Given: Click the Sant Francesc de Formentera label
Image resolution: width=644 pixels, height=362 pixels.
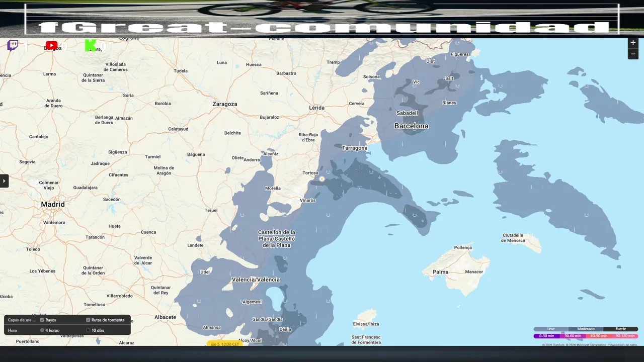Looking at the screenshot, I should pos(366,340).
